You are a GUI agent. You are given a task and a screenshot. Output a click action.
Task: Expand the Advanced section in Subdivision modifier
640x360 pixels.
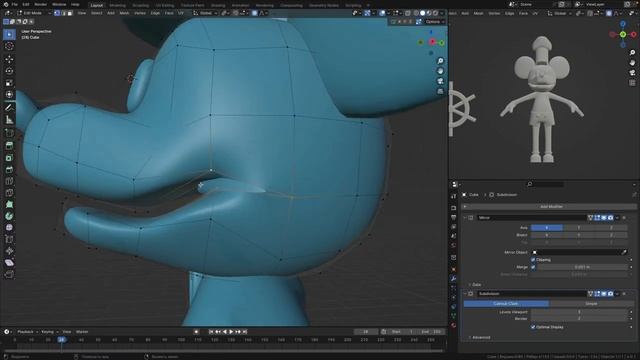coord(479,338)
